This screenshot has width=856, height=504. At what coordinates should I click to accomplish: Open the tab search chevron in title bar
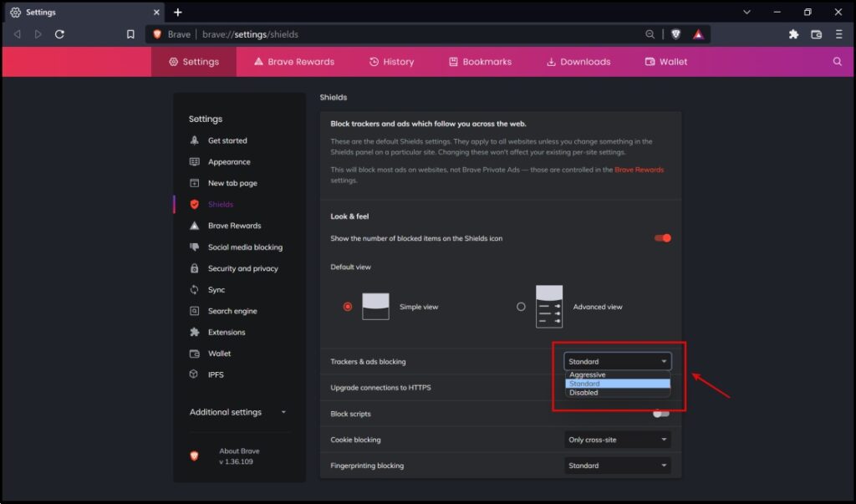746,12
